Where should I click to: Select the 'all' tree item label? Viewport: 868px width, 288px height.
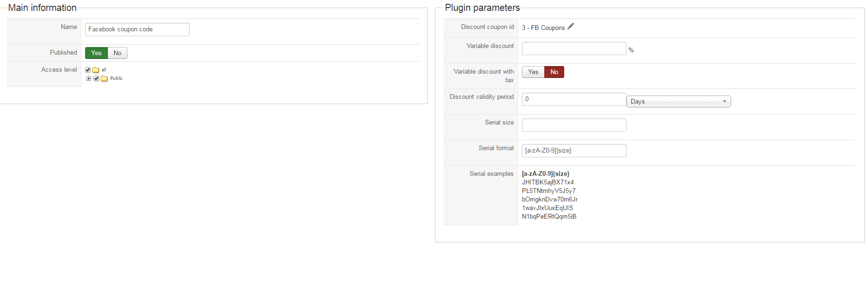[104, 70]
